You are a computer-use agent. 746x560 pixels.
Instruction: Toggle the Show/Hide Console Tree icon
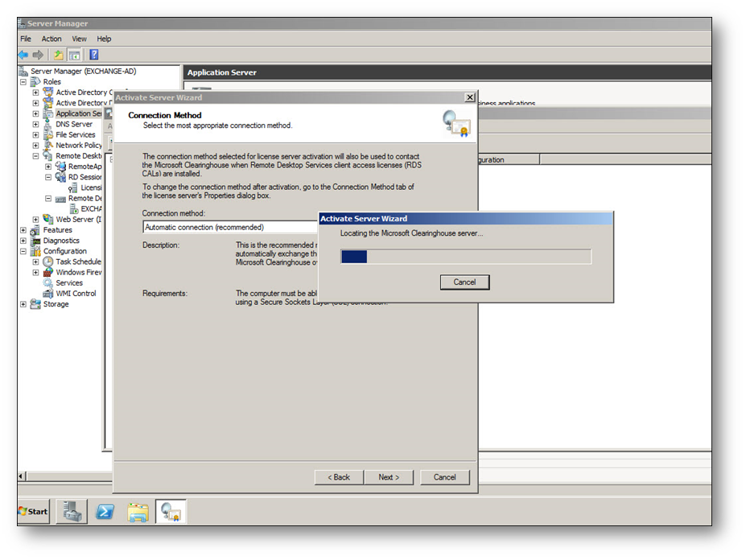point(74,55)
